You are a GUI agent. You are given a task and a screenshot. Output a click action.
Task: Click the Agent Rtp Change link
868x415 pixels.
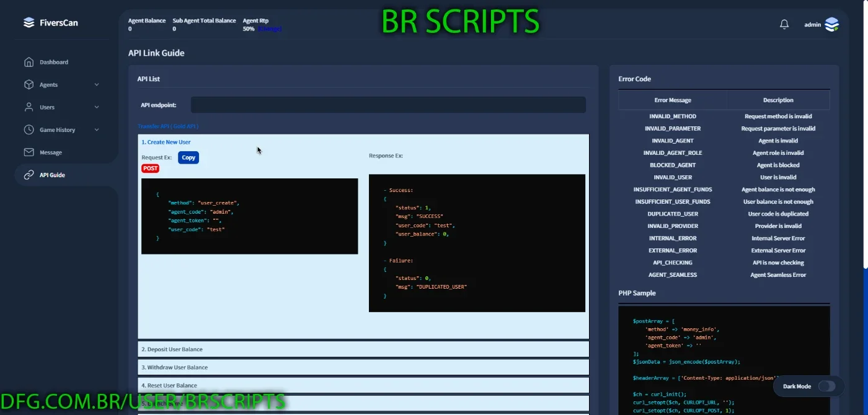point(270,28)
